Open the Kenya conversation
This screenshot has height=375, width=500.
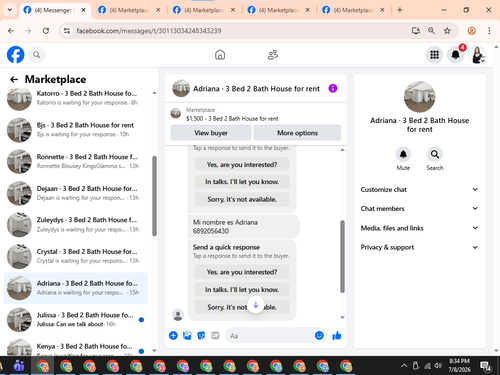tap(75, 347)
